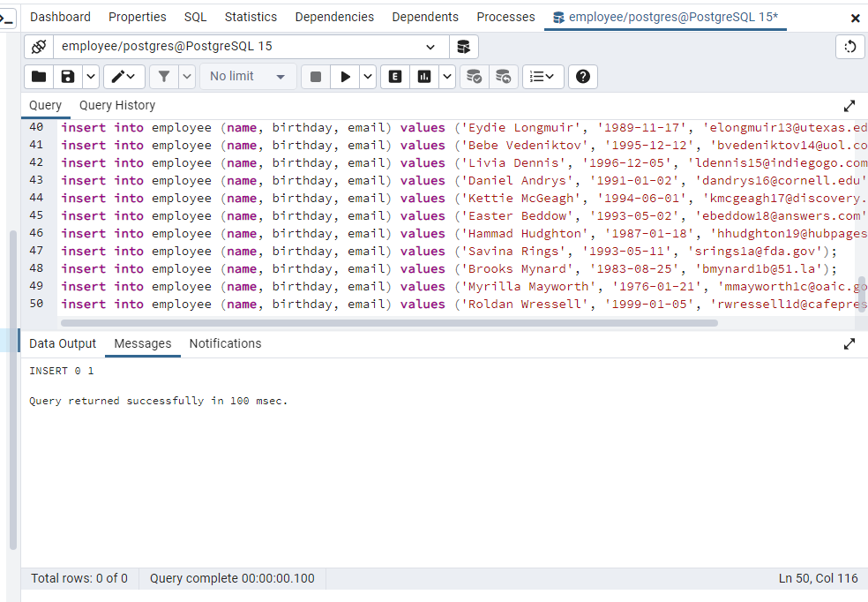The width and height of the screenshot is (868, 602).
Task: Select the Explain Analyze graph icon
Action: coord(425,77)
